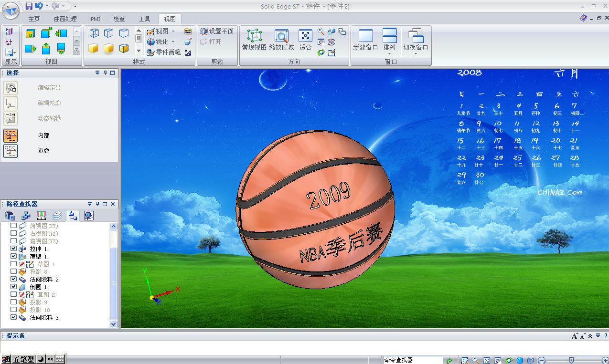Click the 路径查找器 scrollbar down arrow
Viewport: 609px width, 364px height.
[x=113, y=324]
